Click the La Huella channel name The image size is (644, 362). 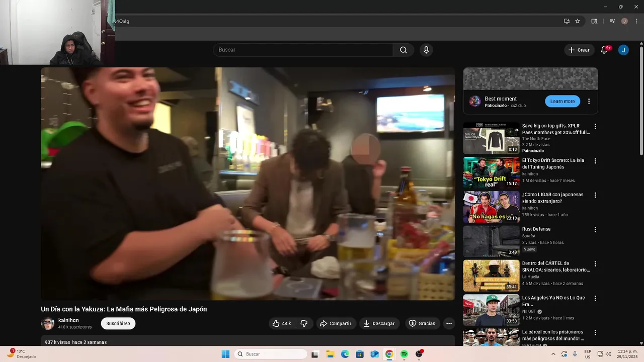tap(530, 277)
